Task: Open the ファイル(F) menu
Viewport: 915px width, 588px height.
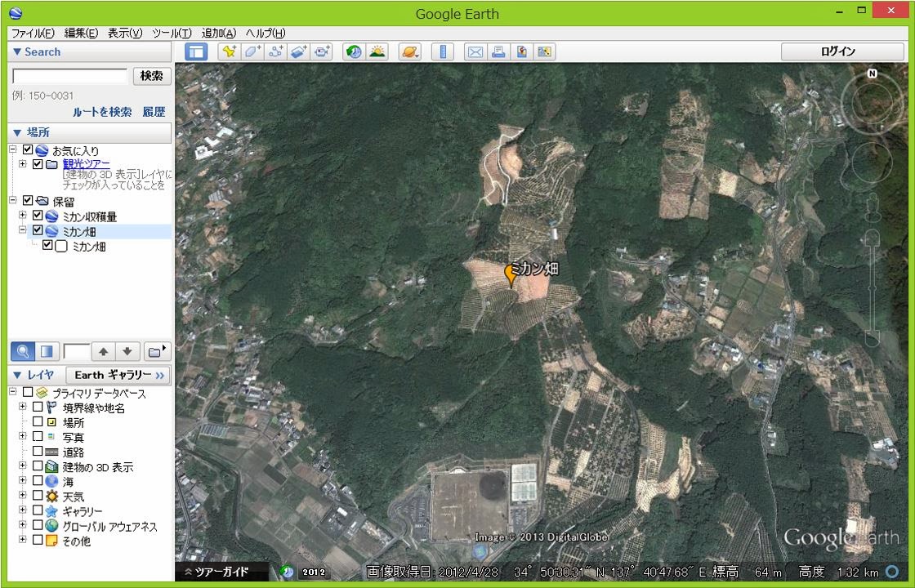Action: [x=33, y=33]
